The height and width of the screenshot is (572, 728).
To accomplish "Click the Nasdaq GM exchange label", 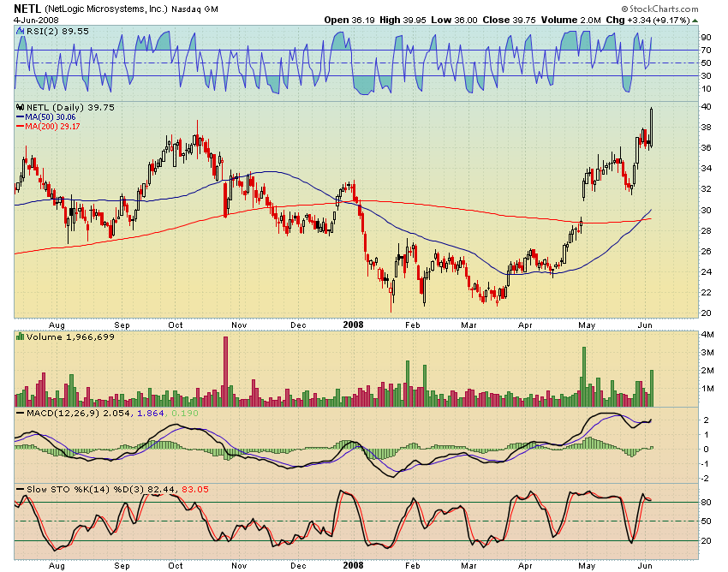I will (194, 9).
